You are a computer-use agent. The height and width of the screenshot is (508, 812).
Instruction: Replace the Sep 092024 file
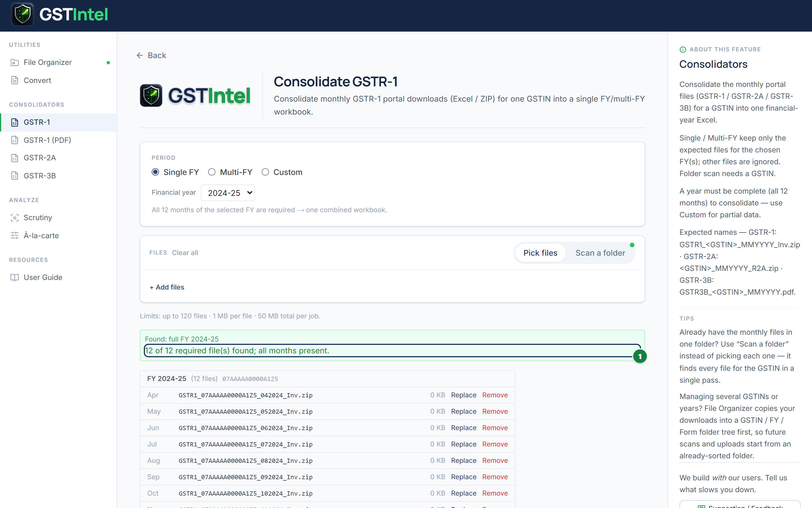tap(464, 477)
